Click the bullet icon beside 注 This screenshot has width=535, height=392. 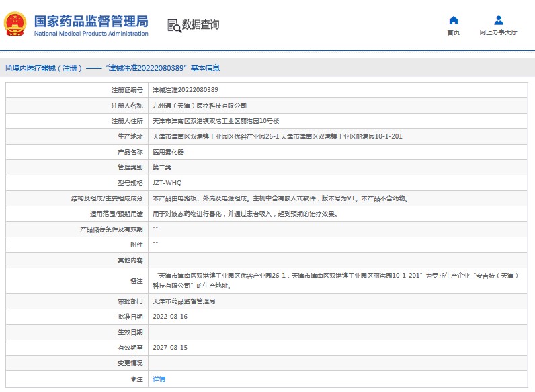(x=133, y=379)
